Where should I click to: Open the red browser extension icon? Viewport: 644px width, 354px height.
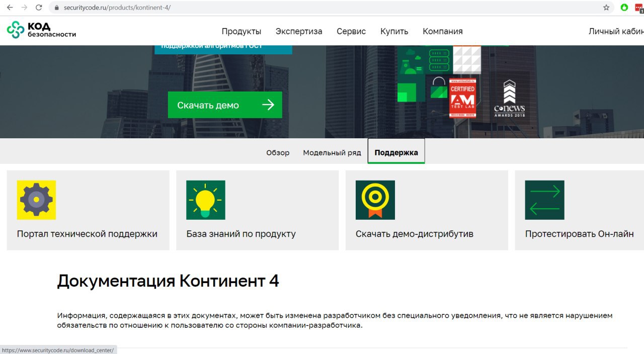(x=639, y=8)
